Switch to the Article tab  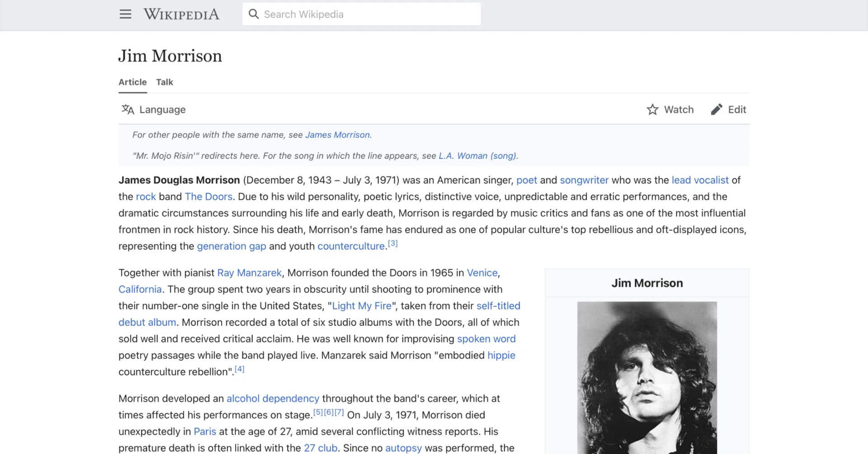(x=132, y=82)
